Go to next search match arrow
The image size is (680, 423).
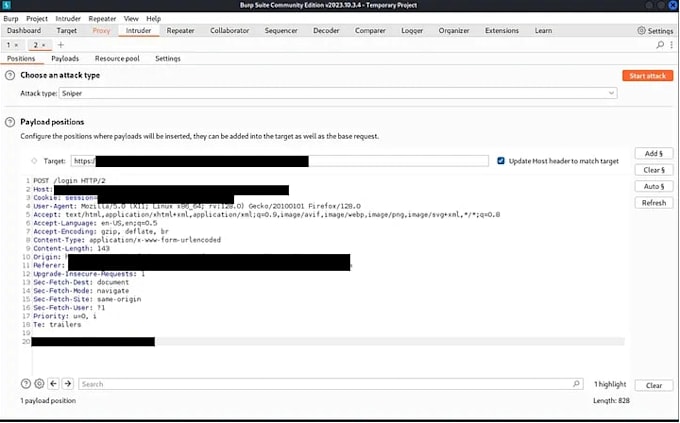tap(68, 384)
